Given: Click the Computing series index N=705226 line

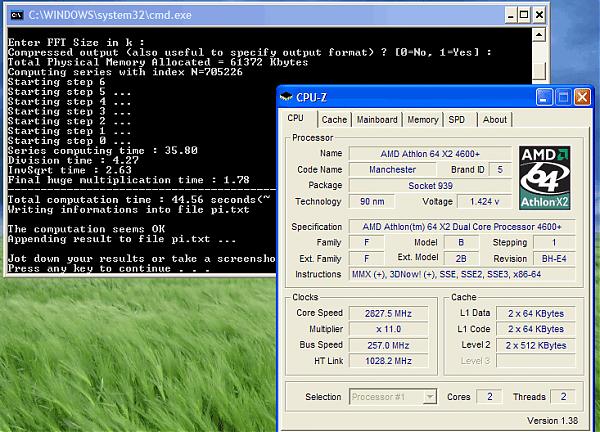Looking at the screenshot, I should click(125, 72).
